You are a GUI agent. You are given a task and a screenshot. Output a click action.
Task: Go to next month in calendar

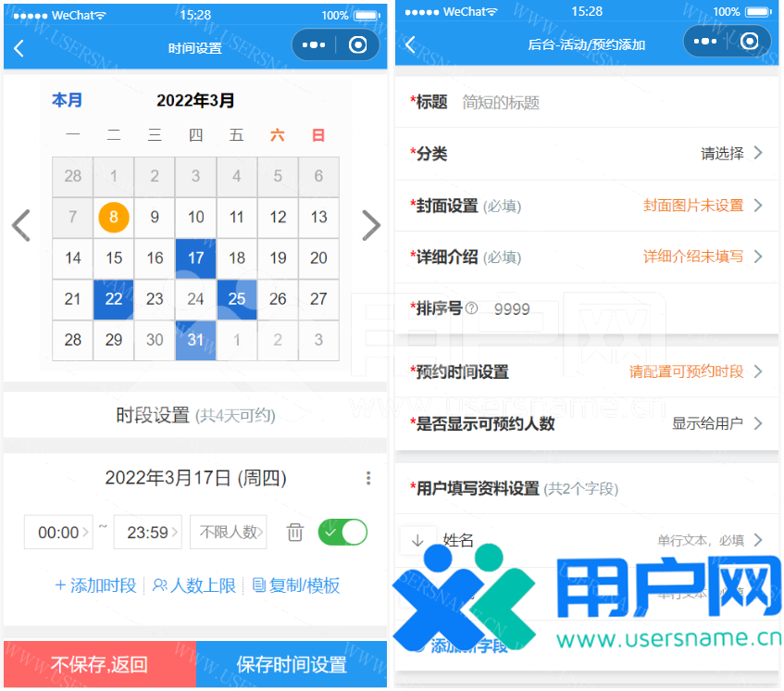pos(370,225)
